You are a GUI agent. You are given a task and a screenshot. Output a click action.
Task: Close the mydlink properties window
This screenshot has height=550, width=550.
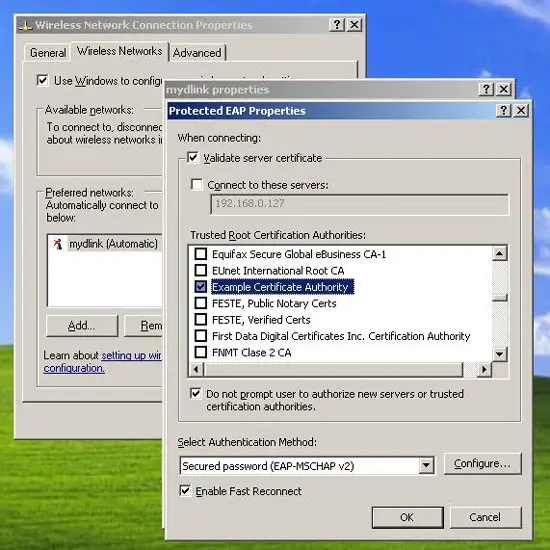(x=504, y=89)
